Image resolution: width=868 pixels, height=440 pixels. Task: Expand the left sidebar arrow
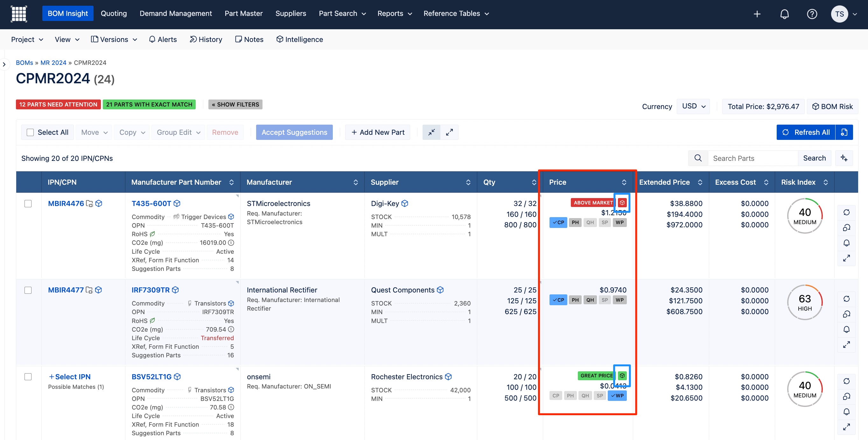4,64
